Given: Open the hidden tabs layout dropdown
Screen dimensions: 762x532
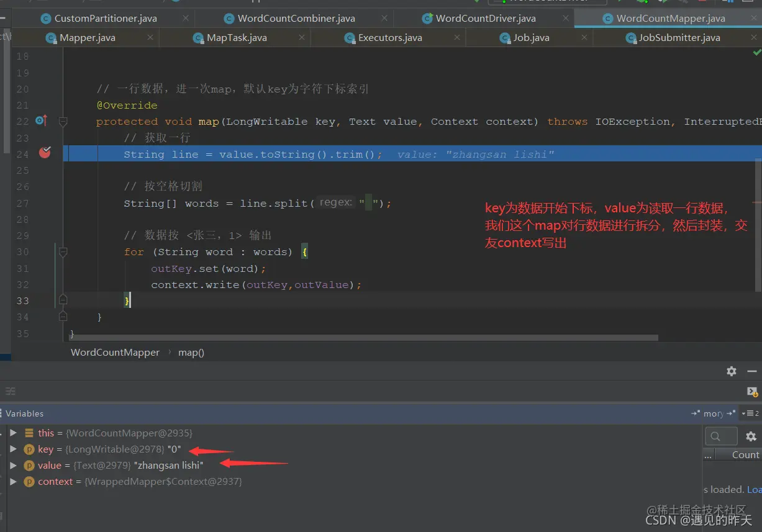Looking at the screenshot, I should [750, 413].
